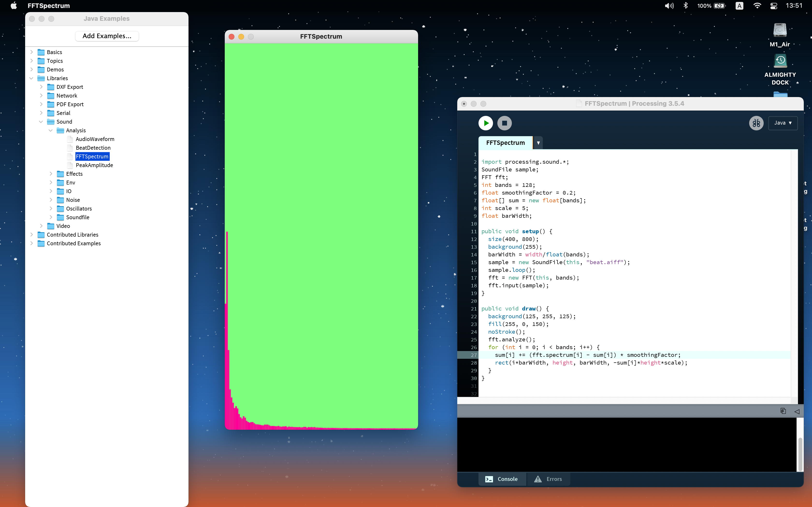Click the Bluetooth icon in menu bar

point(686,6)
